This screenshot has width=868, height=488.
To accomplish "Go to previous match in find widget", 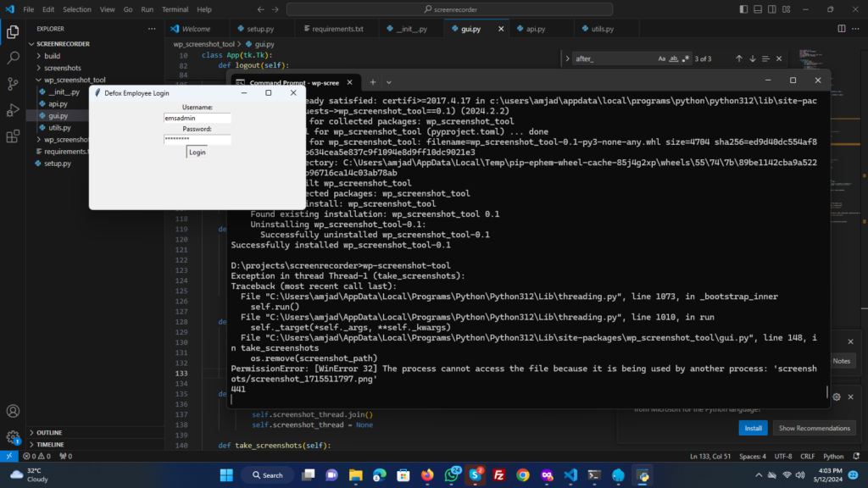I will tap(738, 58).
